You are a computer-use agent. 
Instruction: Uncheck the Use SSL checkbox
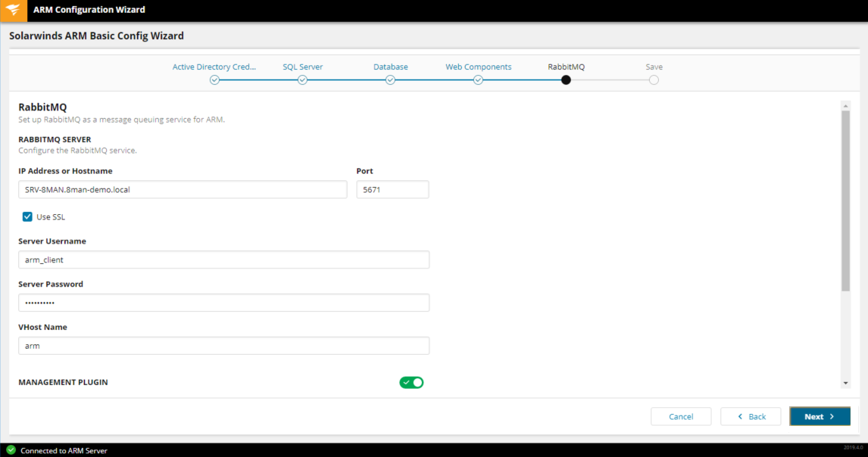click(28, 217)
